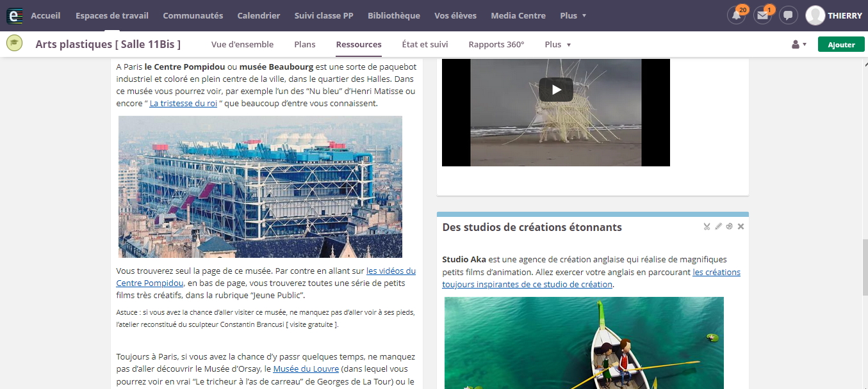Click the color palette icon on studios block

(729, 226)
